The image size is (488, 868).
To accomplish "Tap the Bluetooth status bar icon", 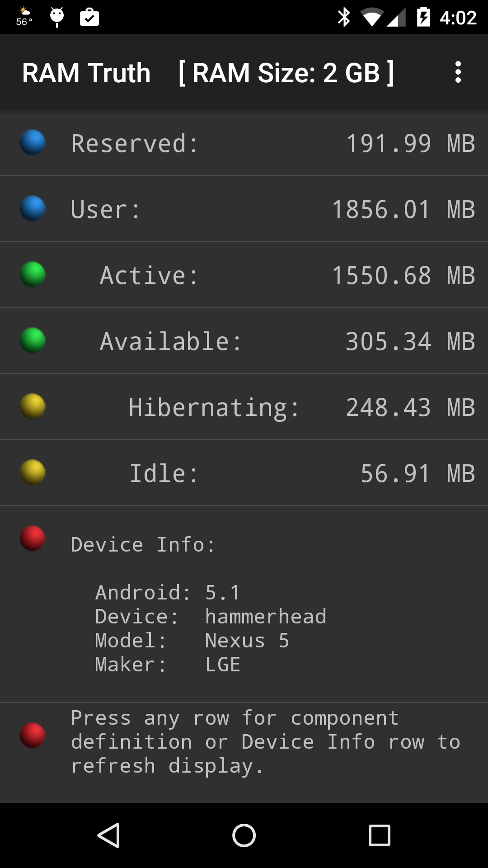I will click(x=344, y=17).
